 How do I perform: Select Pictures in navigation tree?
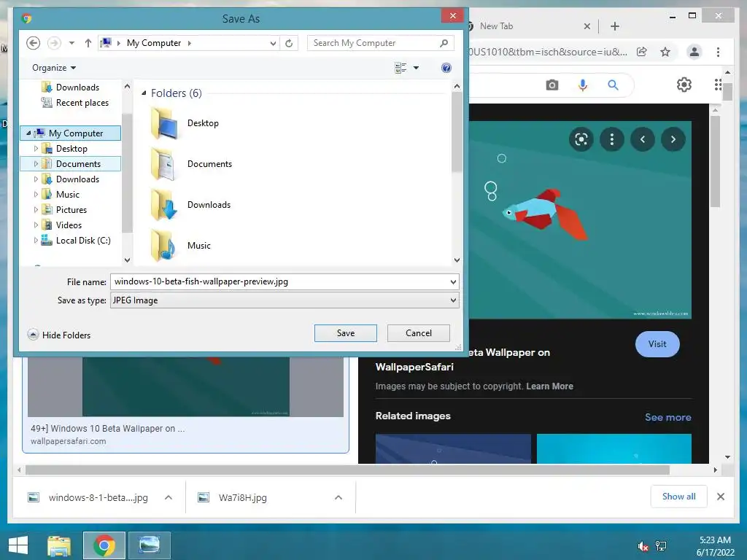71,209
